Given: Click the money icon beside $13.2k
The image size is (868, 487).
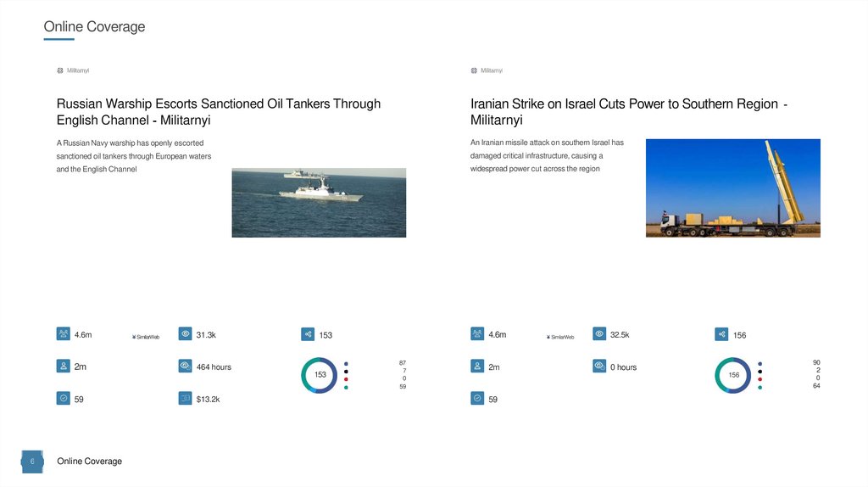Looking at the screenshot, I should coord(185,399).
